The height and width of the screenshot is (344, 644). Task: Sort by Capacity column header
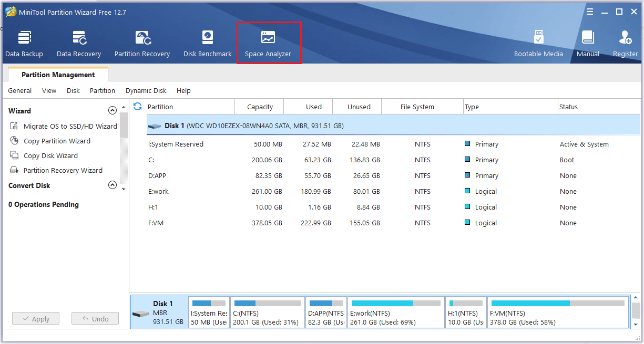click(x=259, y=107)
